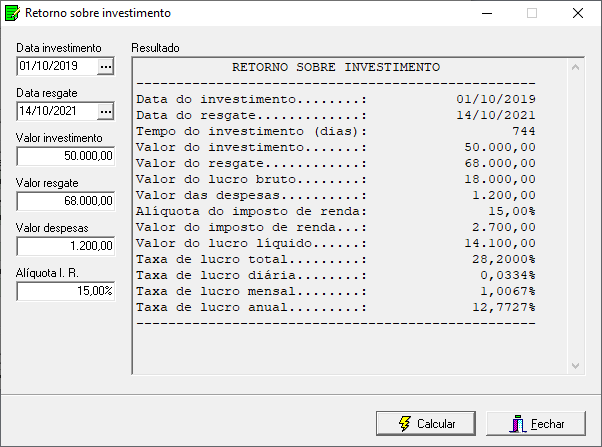The image size is (602, 447).
Task: Click the Fechar button
Action: coord(536,424)
